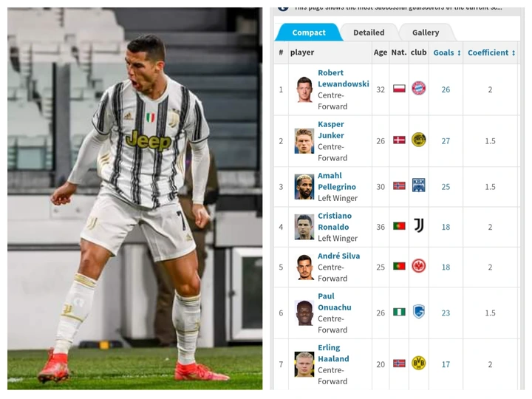Click the Bayern Munich club crest

(x=418, y=88)
